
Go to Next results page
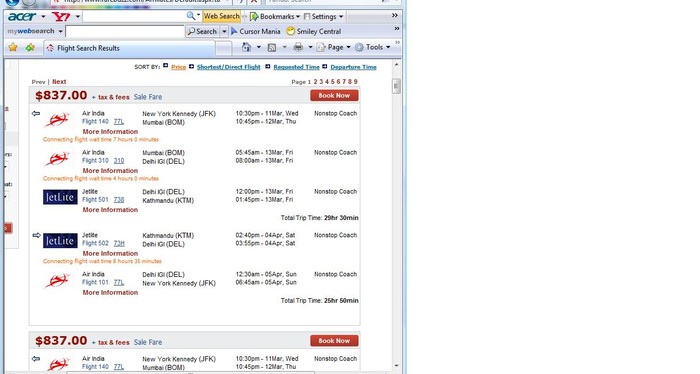coord(59,82)
